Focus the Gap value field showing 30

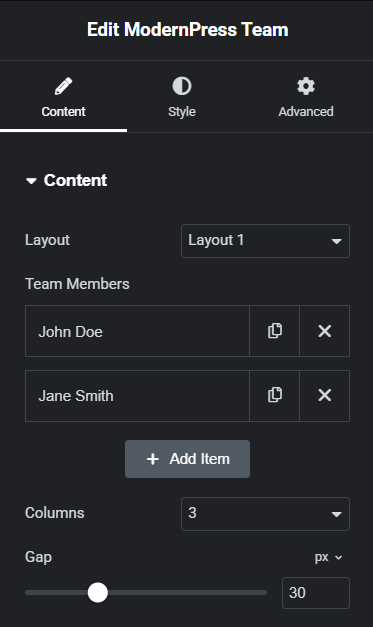coord(316,593)
